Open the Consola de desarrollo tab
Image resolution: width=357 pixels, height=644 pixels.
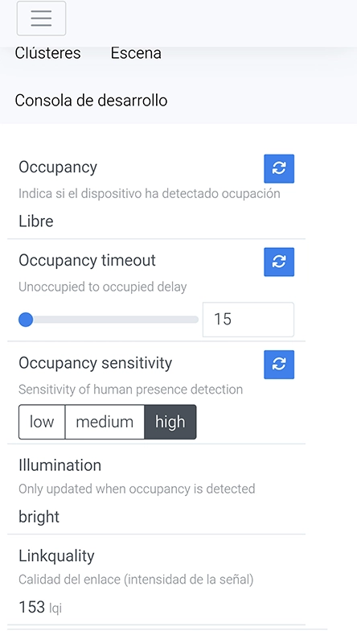tap(91, 100)
